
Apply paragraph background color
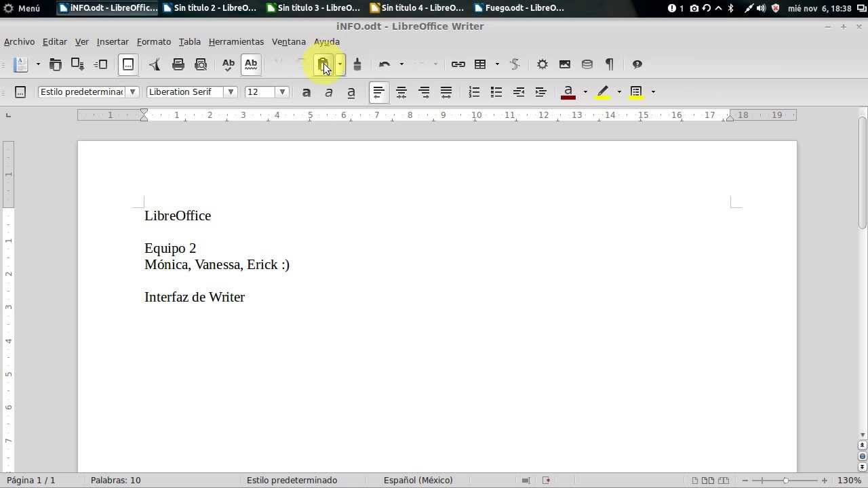636,92
